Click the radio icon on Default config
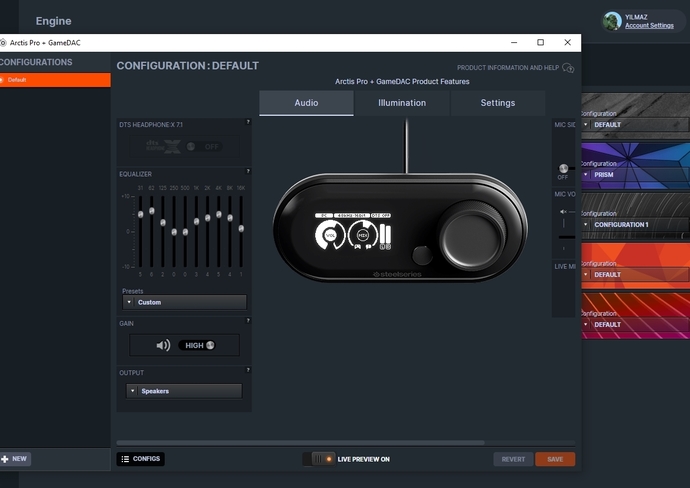Viewport: 690px width, 488px height. [x=1, y=80]
